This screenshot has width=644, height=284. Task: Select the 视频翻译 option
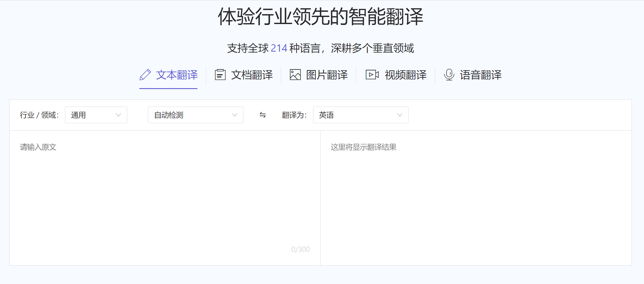pyautogui.click(x=405, y=75)
